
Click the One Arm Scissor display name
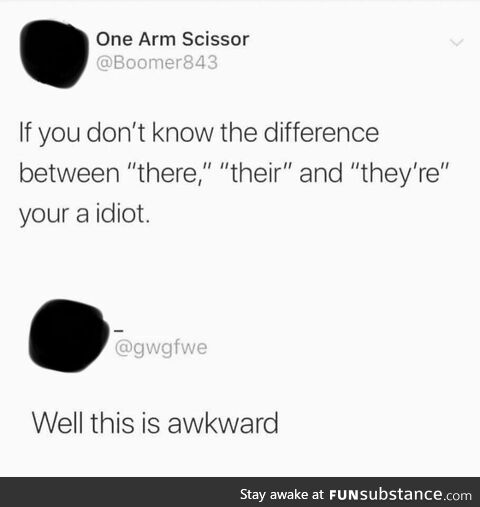172,39
